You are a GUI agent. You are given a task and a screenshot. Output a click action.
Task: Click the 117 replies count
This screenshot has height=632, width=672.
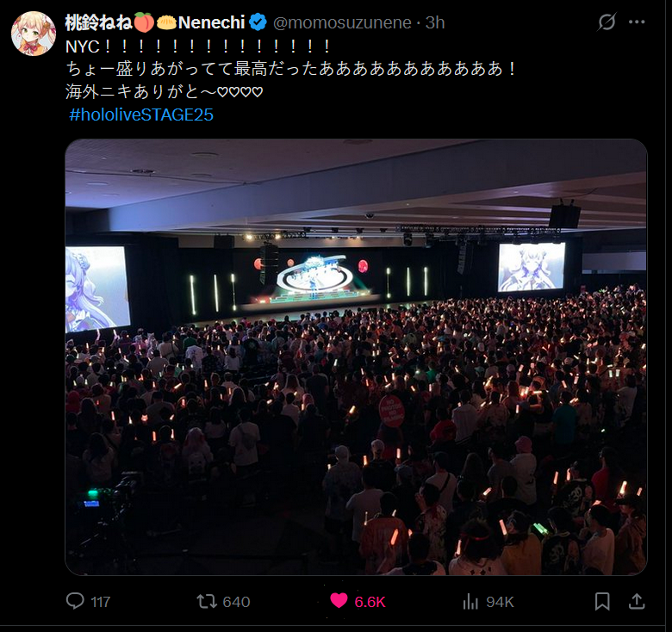click(x=101, y=602)
